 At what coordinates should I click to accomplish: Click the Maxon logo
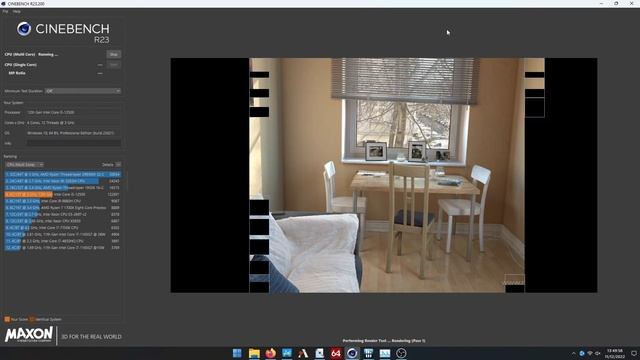click(29, 335)
